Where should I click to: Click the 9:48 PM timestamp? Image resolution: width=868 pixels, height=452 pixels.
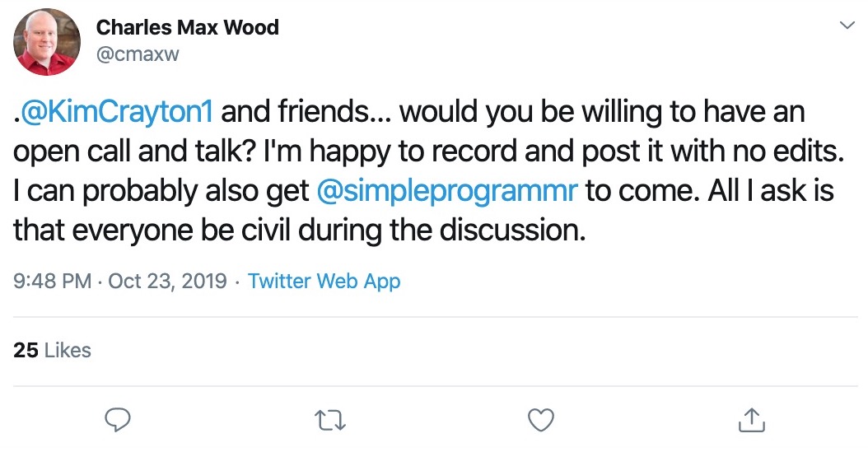pyautogui.click(x=52, y=281)
